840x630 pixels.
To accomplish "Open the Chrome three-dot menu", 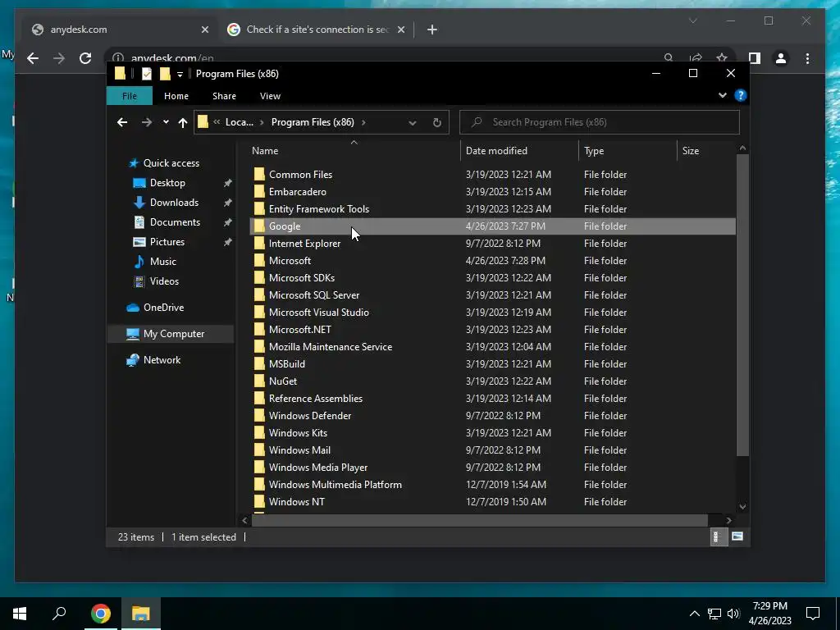I will (807, 58).
